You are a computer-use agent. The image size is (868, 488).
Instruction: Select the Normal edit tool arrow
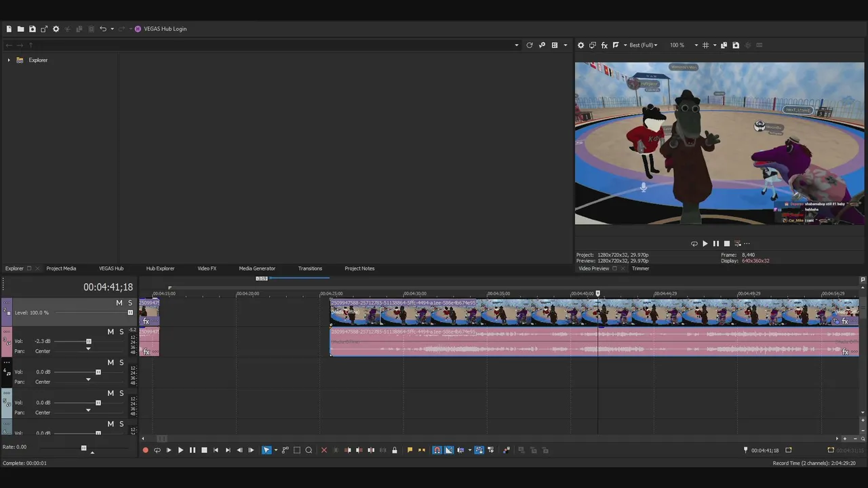coord(267,450)
